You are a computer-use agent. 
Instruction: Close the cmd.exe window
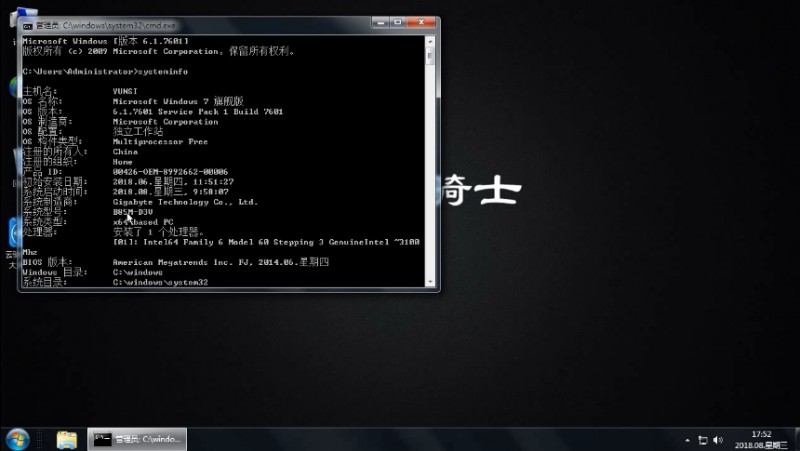point(421,22)
